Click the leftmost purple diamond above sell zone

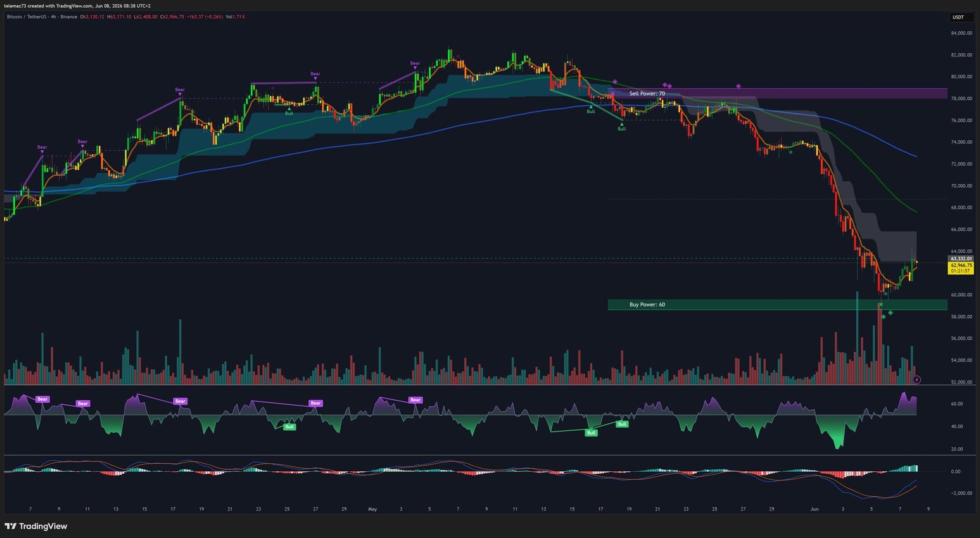[615, 81]
